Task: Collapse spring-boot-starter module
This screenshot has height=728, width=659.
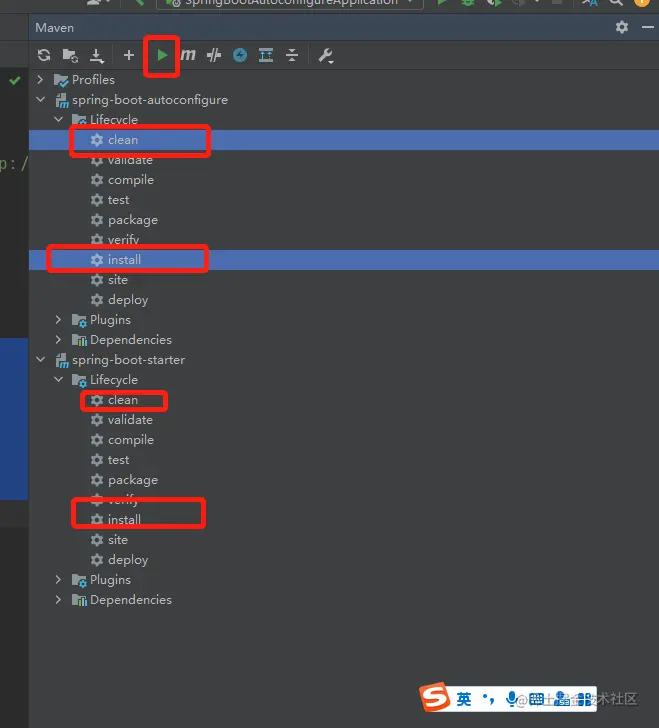Action: coord(40,359)
